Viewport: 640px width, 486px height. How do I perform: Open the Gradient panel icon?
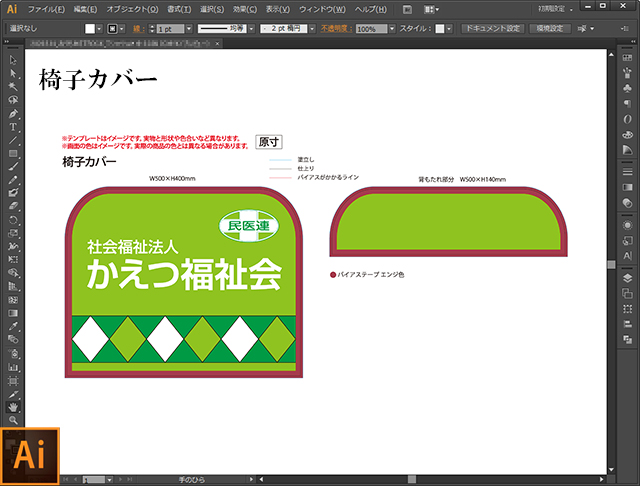click(627, 187)
